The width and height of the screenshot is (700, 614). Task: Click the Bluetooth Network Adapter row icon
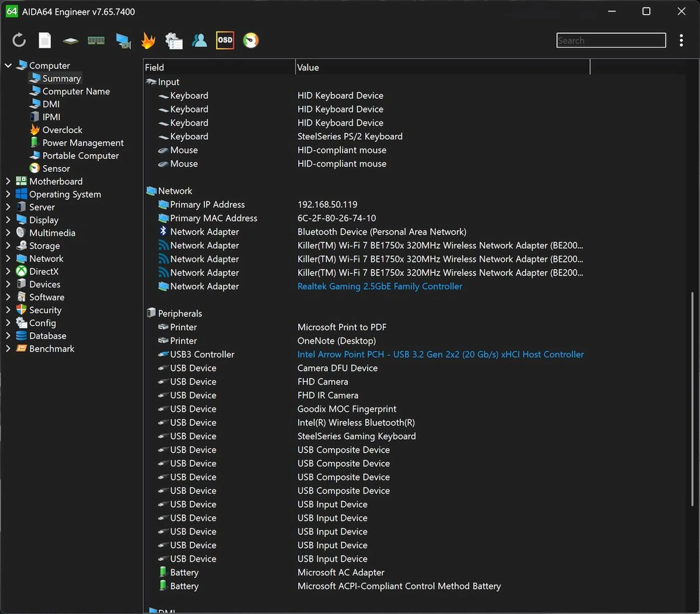click(163, 231)
